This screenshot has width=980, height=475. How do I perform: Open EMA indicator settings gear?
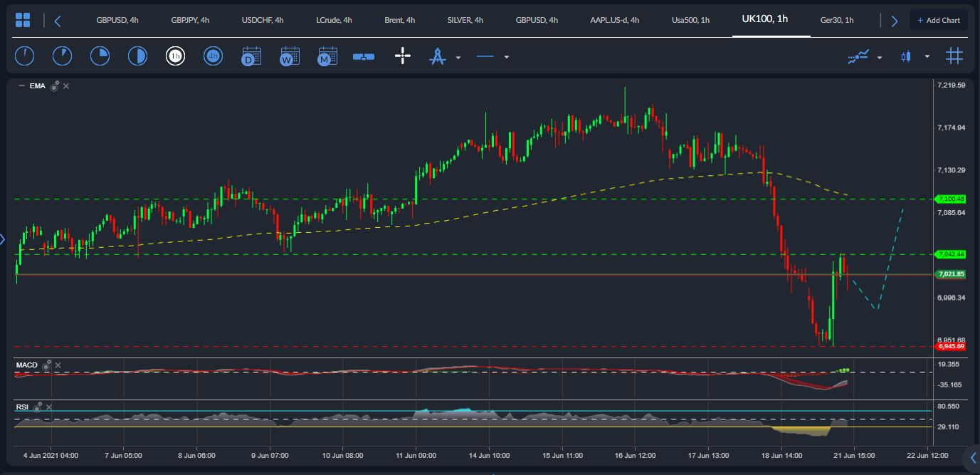tap(54, 85)
